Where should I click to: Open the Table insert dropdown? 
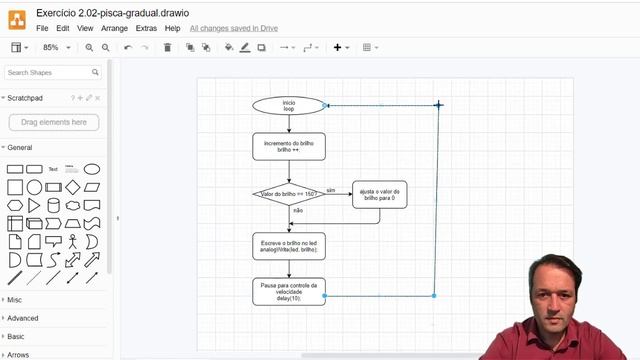[x=371, y=48]
